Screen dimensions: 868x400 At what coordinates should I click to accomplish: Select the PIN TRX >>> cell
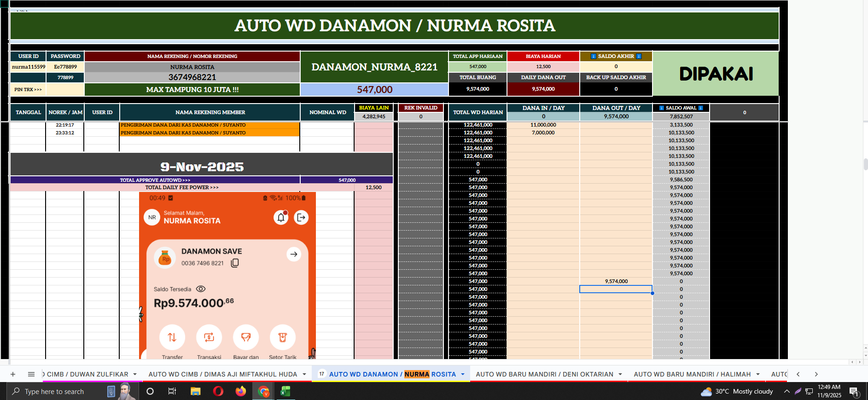28,89
